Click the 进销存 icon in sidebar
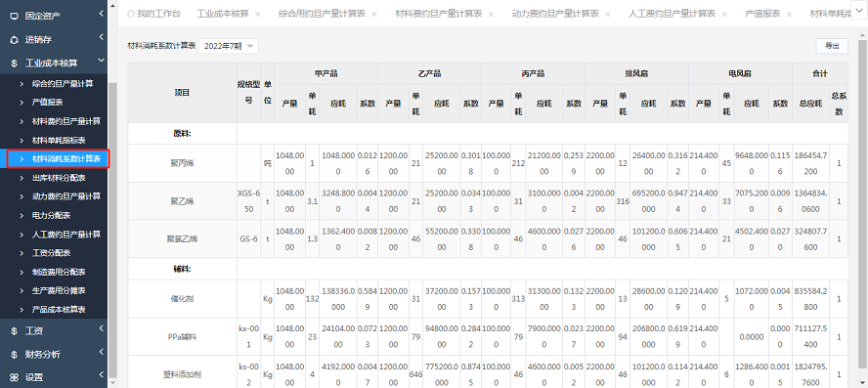 (15, 40)
